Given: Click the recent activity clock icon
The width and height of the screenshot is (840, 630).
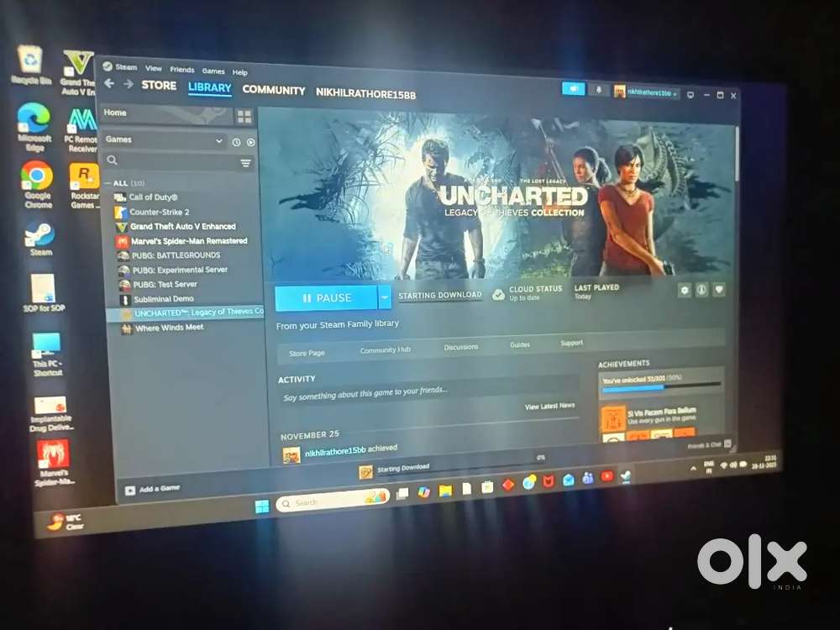Looking at the screenshot, I should click(236, 142).
